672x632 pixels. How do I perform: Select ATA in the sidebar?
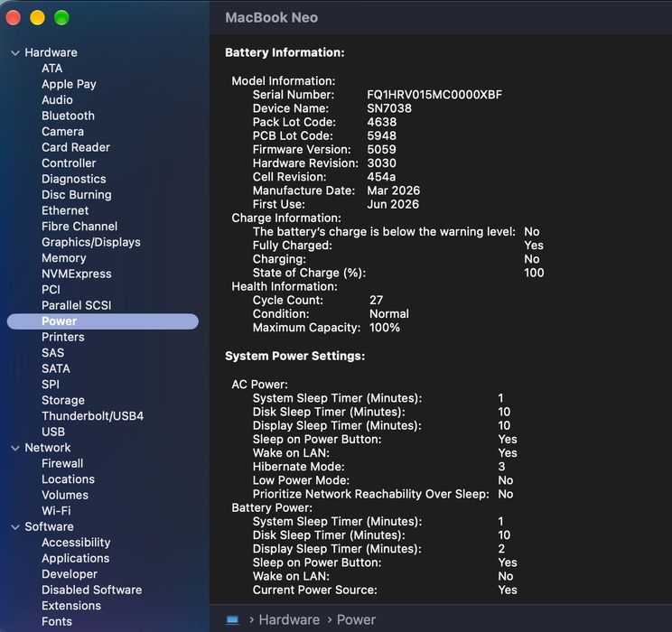pos(51,69)
